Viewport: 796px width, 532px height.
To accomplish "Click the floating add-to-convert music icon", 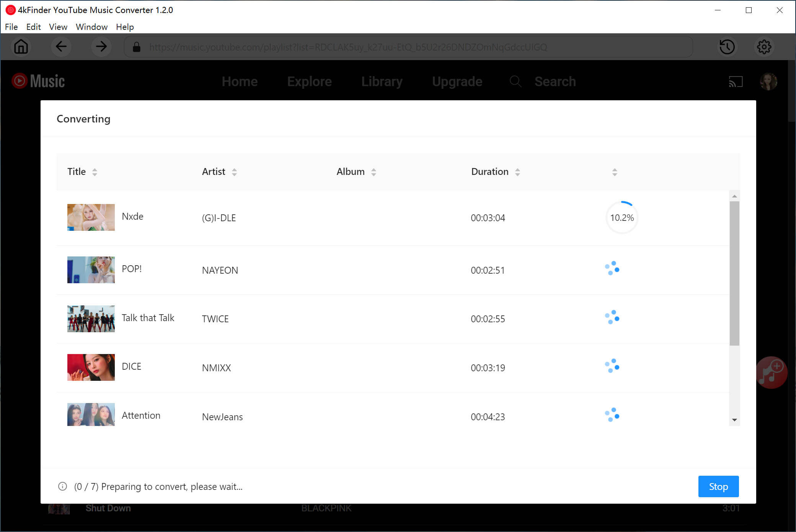I will [x=771, y=372].
